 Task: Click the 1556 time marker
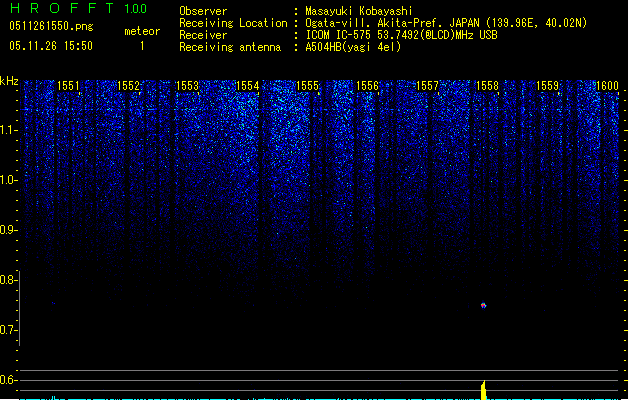(367, 86)
